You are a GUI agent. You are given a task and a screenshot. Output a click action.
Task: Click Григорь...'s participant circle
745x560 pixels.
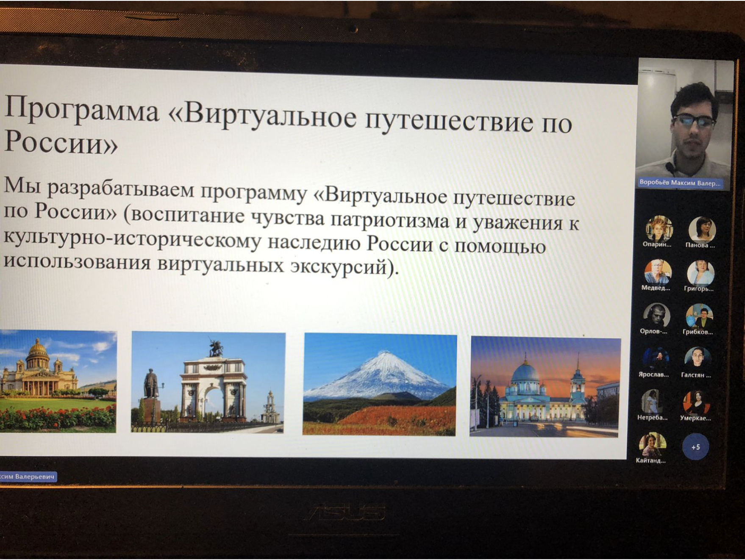click(701, 273)
